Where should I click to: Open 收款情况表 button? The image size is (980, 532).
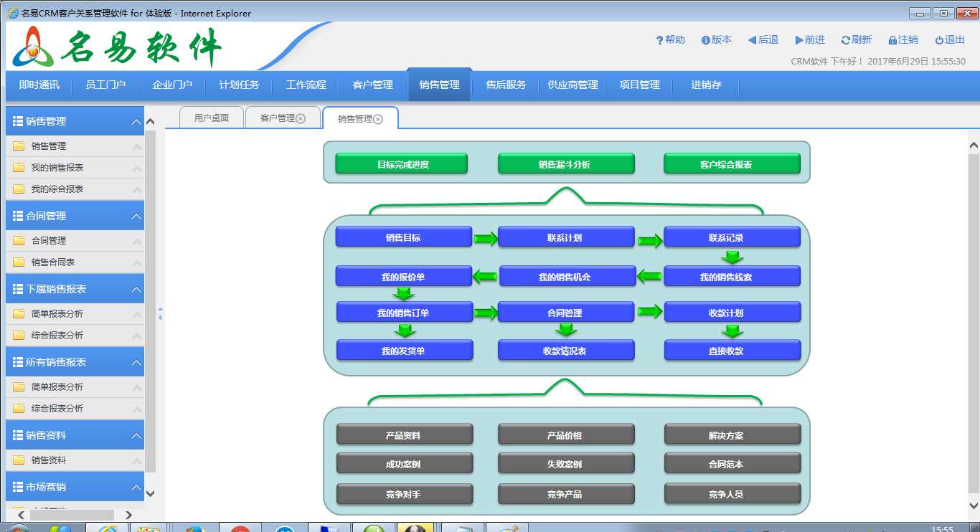point(565,351)
